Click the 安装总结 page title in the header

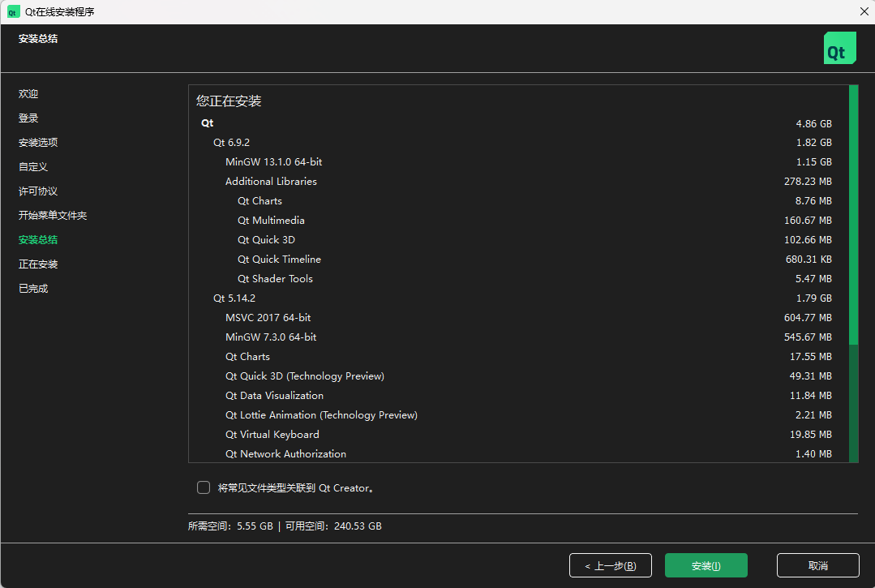(38, 38)
